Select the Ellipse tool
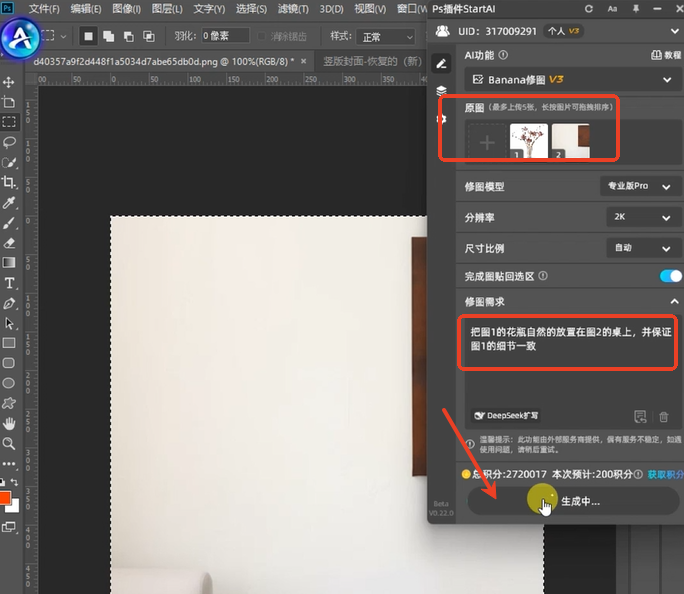Image resolution: width=684 pixels, height=594 pixels. pos(9,383)
